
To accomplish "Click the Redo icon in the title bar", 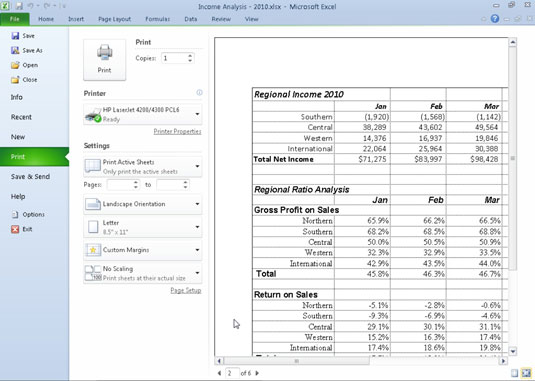I will [47, 6].
